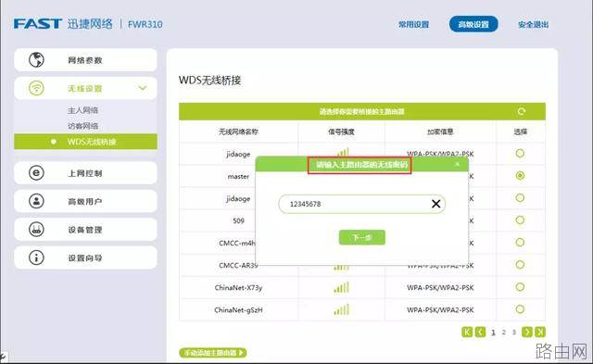This screenshot has height=364, width=593.
Task: Select WDS无线桥接 submenu item
Action: tap(85, 142)
